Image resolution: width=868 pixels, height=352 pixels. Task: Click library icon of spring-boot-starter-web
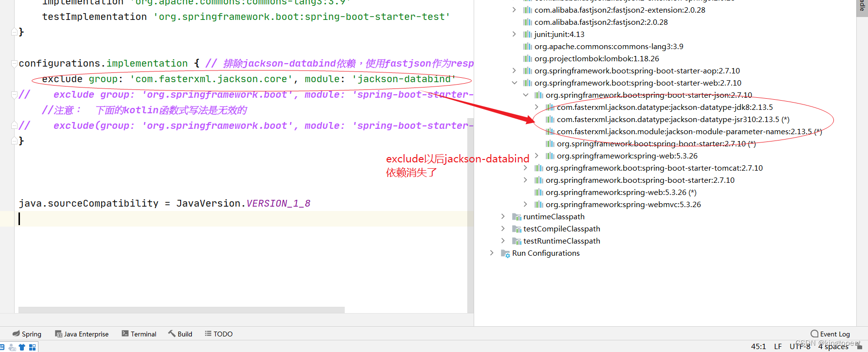pyautogui.click(x=527, y=83)
